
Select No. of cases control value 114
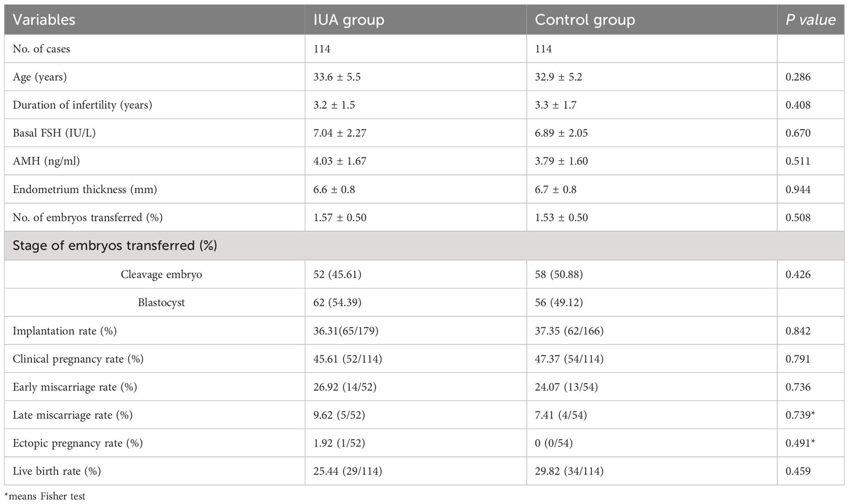point(543,49)
